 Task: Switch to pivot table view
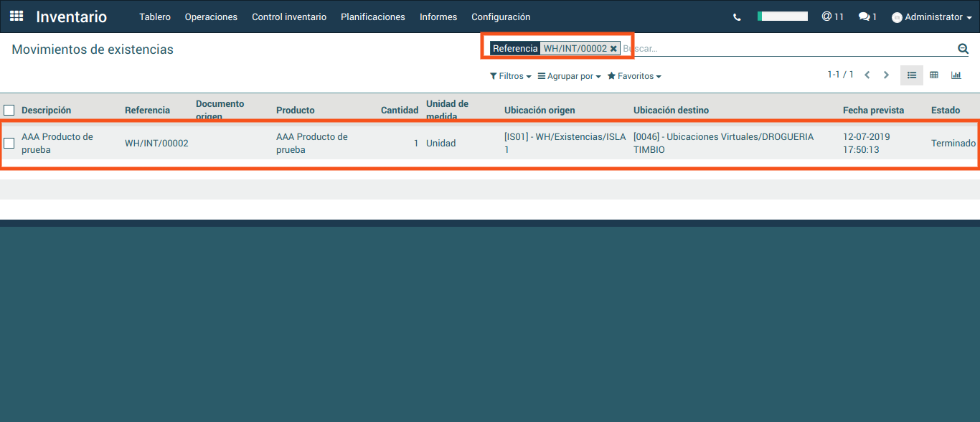934,75
